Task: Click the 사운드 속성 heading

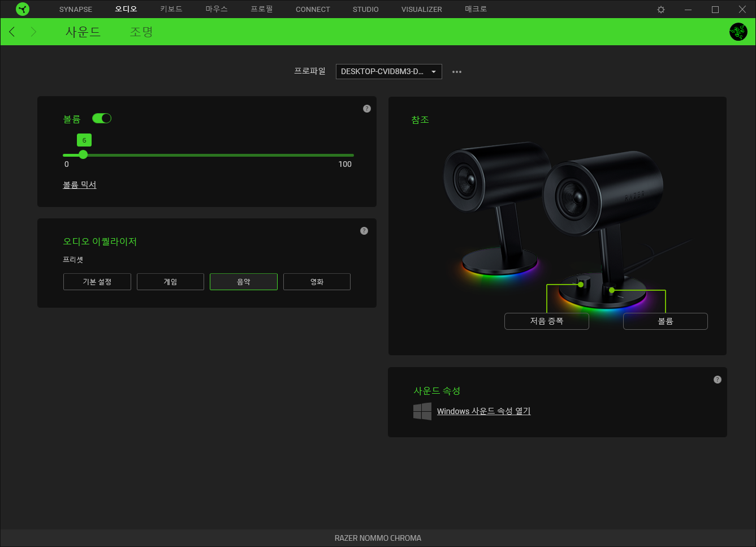Action: pos(437,391)
